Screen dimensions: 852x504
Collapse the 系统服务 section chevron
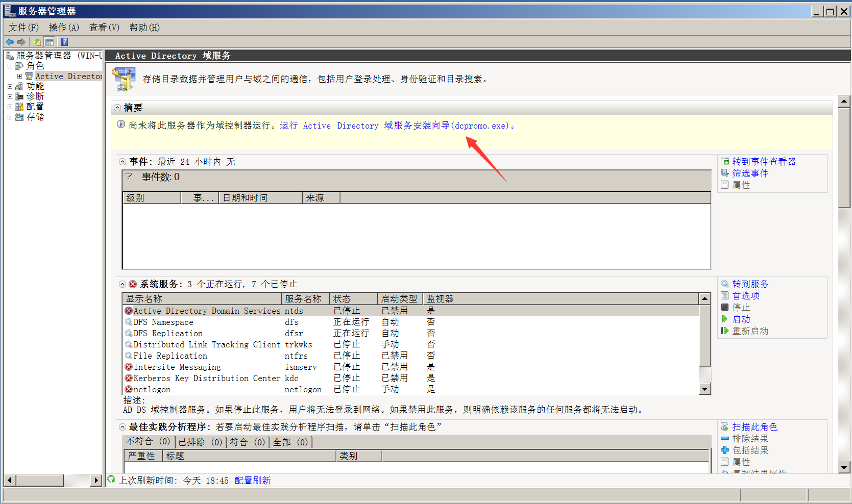(x=123, y=284)
